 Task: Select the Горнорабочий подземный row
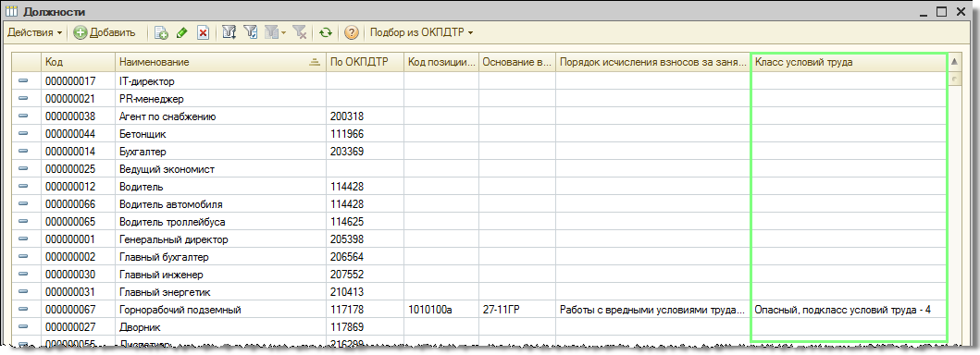pos(479,310)
